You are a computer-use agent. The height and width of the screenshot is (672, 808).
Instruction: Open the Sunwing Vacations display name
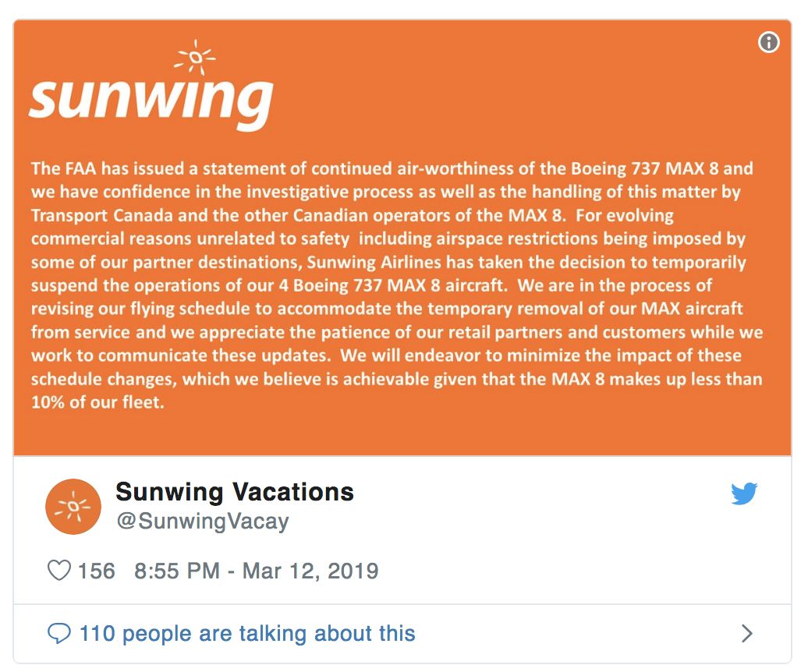pyautogui.click(x=235, y=492)
